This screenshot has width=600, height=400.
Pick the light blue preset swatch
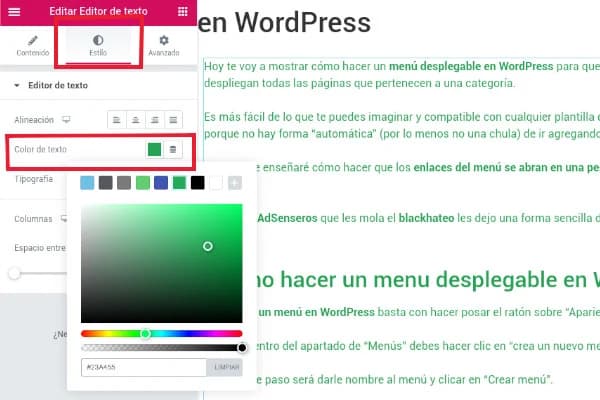click(x=87, y=183)
